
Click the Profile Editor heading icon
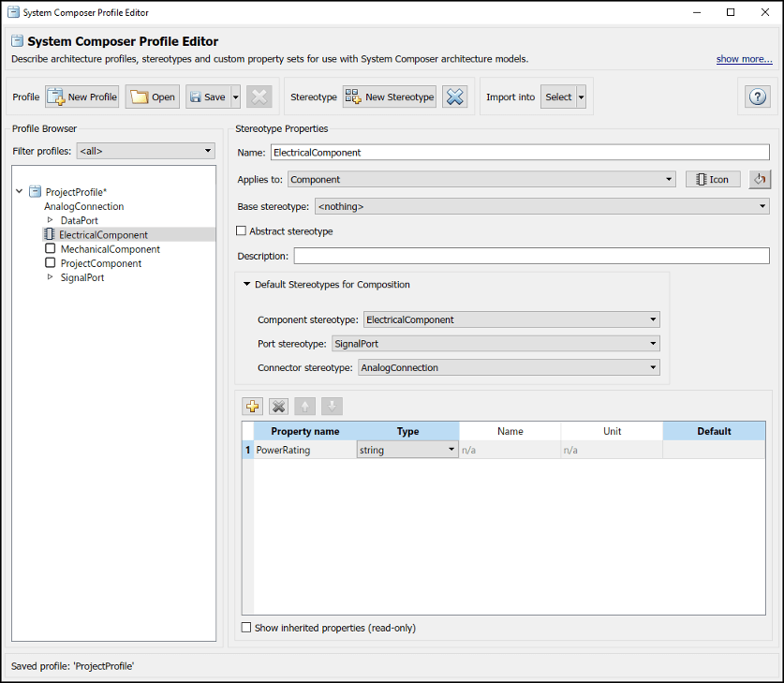(x=18, y=41)
